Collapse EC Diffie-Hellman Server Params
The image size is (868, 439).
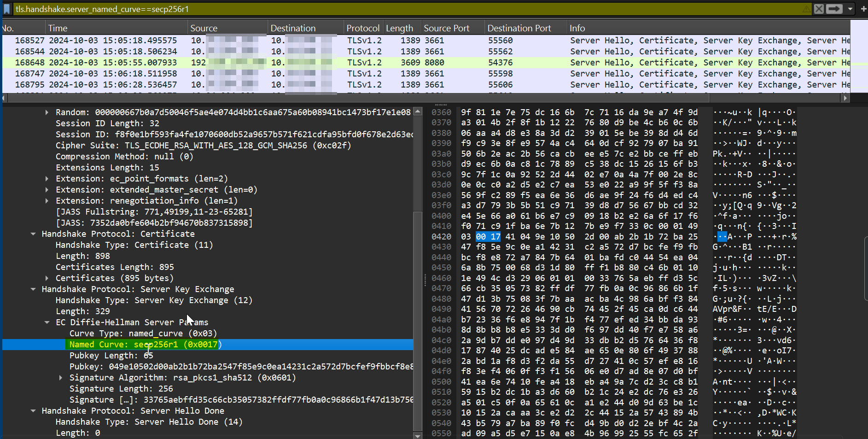click(x=47, y=322)
